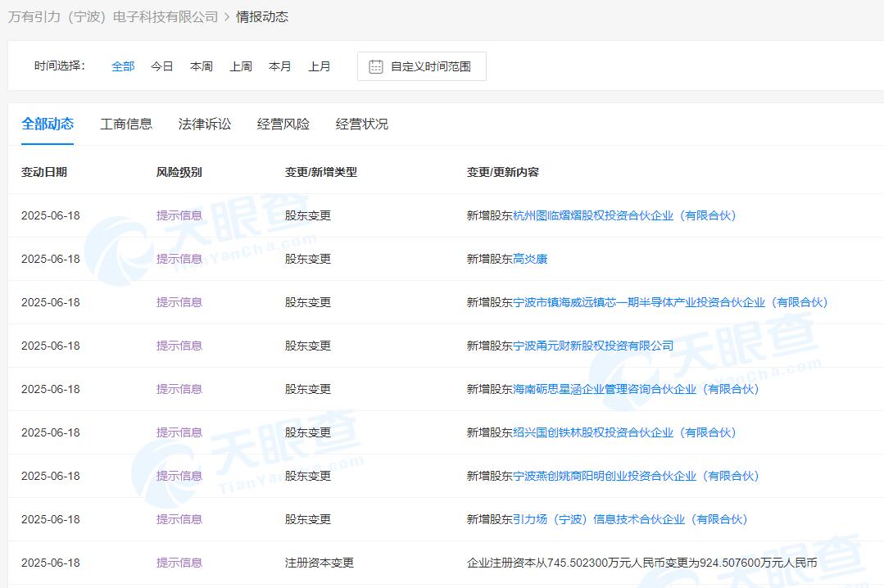Screen dimensions: 884x588
Task: Select the 全部 time filter
Action: [123, 67]
